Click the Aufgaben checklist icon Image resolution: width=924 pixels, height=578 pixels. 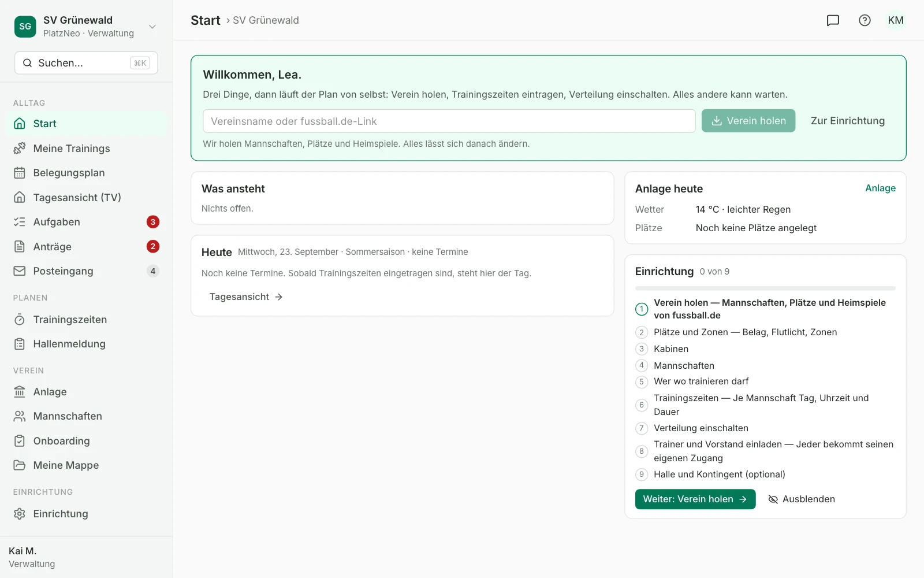coord(20,222)
